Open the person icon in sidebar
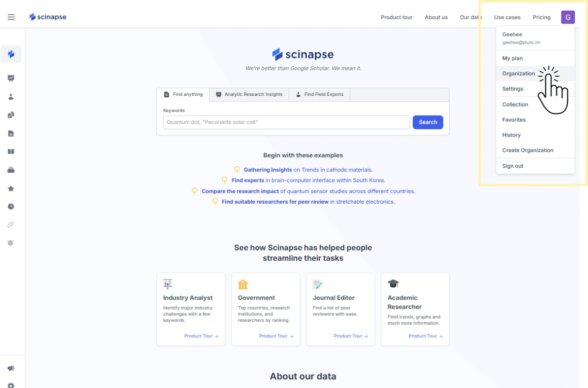This screenshot has height=388, width=588. [11, 96]
